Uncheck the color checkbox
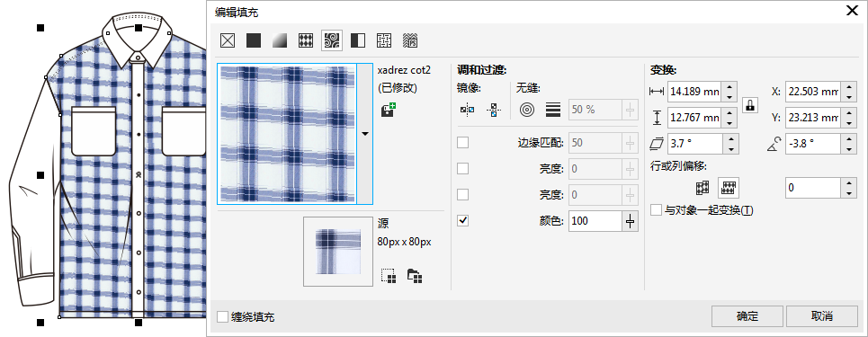868x337 pixels. pos(463,221)
